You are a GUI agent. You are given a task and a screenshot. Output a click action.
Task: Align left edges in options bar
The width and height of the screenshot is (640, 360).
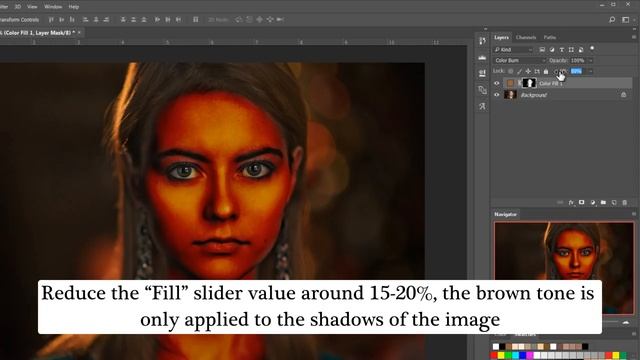point(85,20)
